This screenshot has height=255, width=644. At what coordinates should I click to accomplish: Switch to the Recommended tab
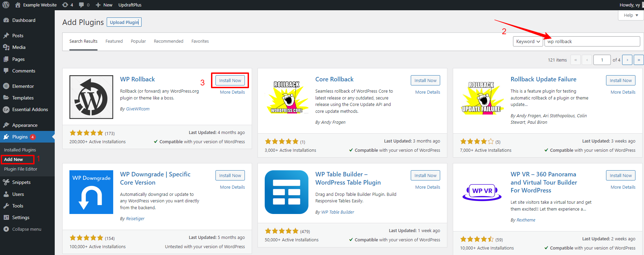click(x=169, y=41)
